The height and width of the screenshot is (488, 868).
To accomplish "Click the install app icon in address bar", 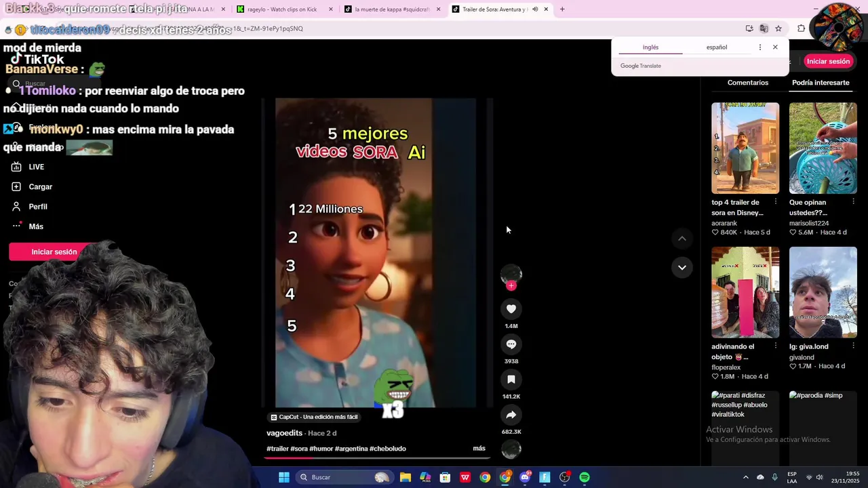I will tap(749, 28).
